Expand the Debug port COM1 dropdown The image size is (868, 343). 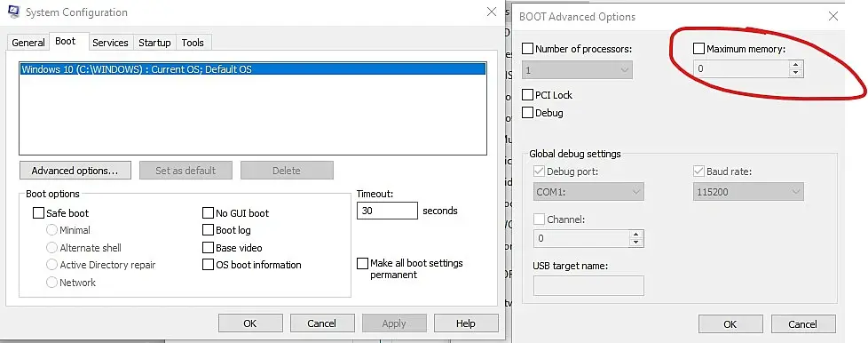(588, 192)
